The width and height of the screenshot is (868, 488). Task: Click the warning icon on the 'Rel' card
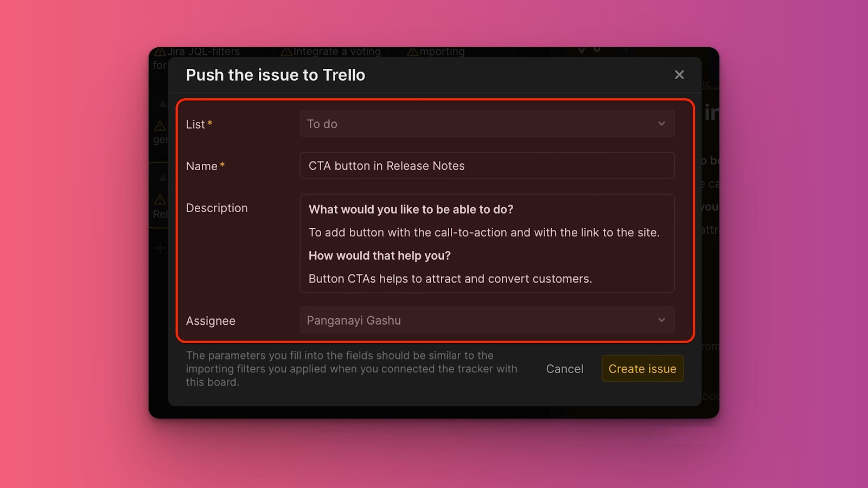pyautogui.click(x=159, y=201)
